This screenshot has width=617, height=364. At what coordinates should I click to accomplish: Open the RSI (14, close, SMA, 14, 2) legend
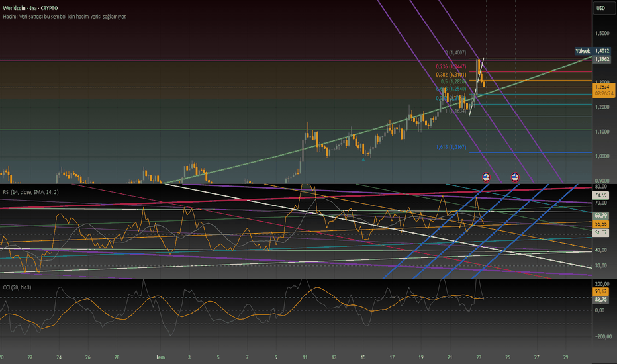click(x=30, y=192)
